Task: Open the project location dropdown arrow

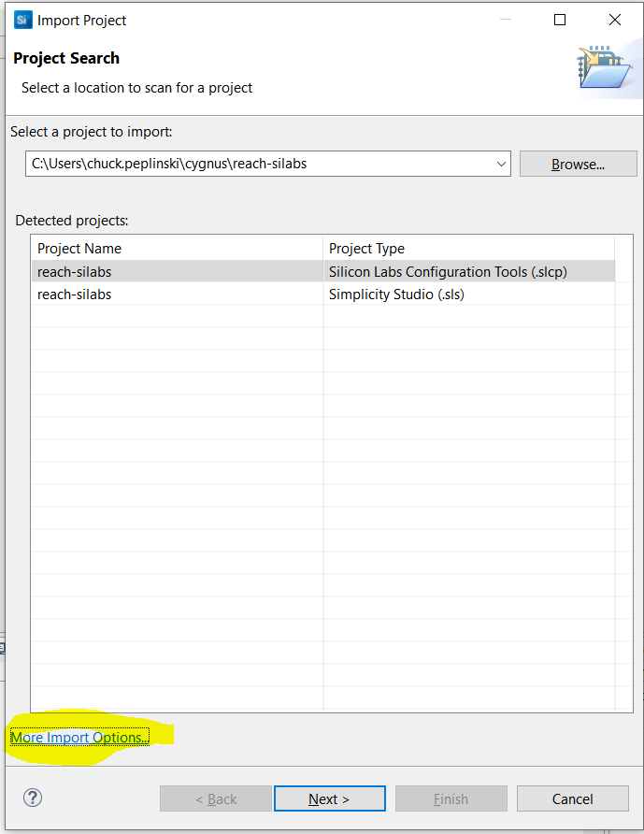Action: (501, 164)
